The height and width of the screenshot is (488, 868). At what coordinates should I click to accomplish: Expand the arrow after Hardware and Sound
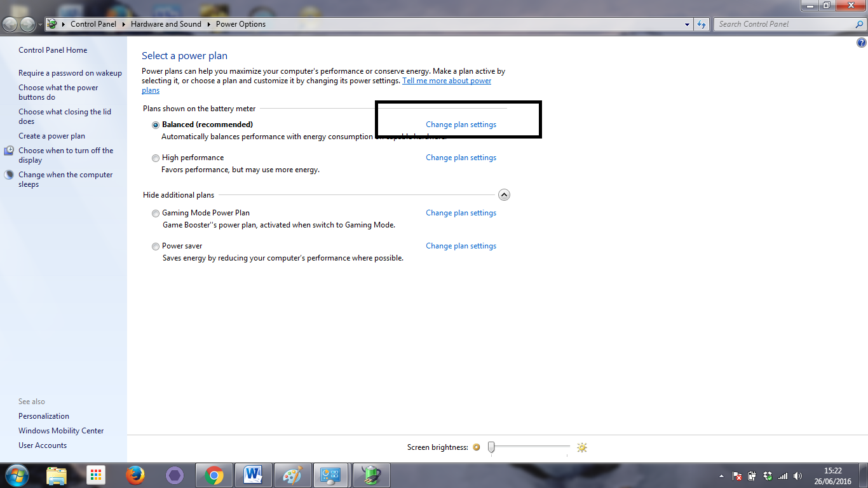coord(209,24)
